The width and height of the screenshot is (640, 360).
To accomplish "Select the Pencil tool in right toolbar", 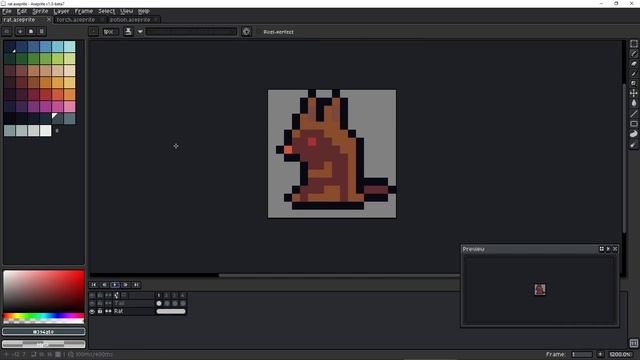I will [x=633, y=54].
